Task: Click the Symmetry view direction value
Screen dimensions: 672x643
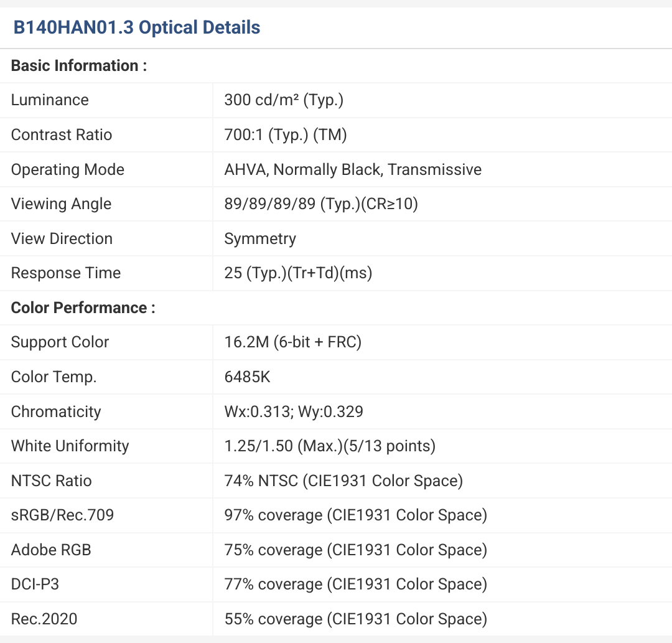Action: click(260, 238)
